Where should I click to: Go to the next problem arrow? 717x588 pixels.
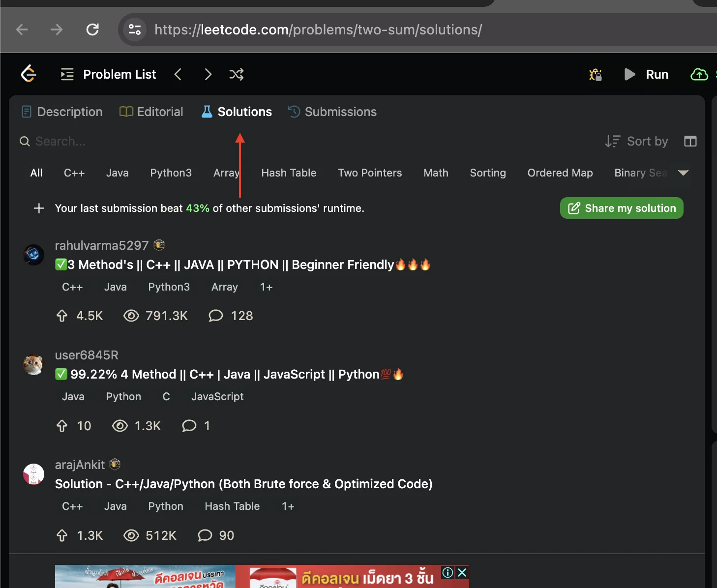click(208, 74)
